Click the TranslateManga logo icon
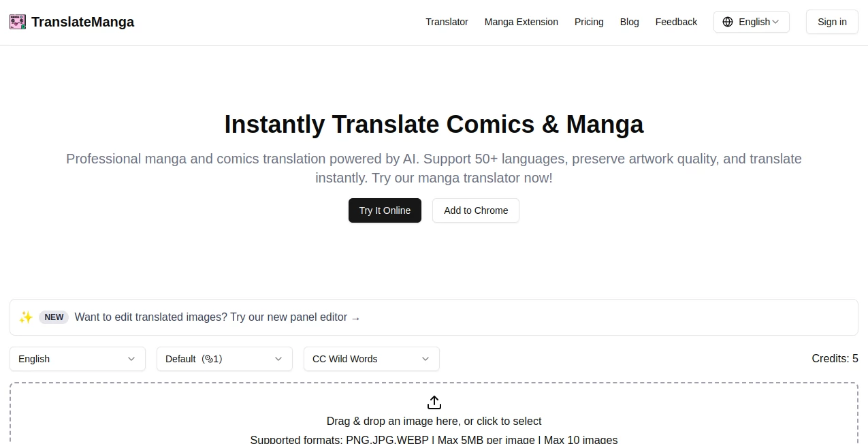The height and width of the screenshot is (444, 868). (x=17, y=21)
